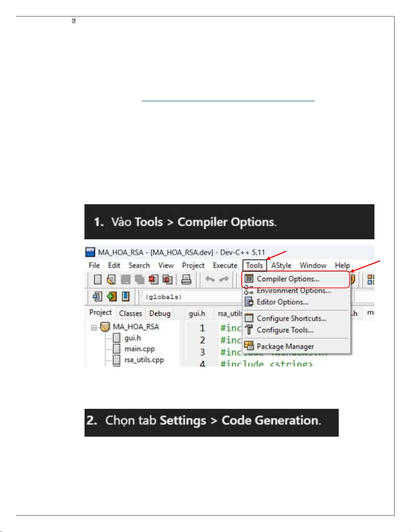Image resolution: width=411 pixels, height=532 pixels.
Task: Switch to the Debug tab
Action: (160, 313)
